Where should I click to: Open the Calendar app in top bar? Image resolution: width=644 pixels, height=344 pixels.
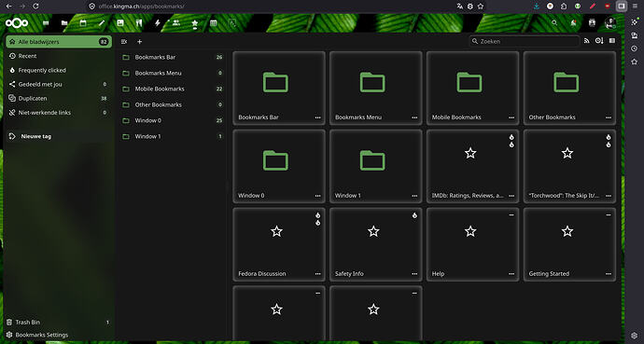click(x=83, y=23)
